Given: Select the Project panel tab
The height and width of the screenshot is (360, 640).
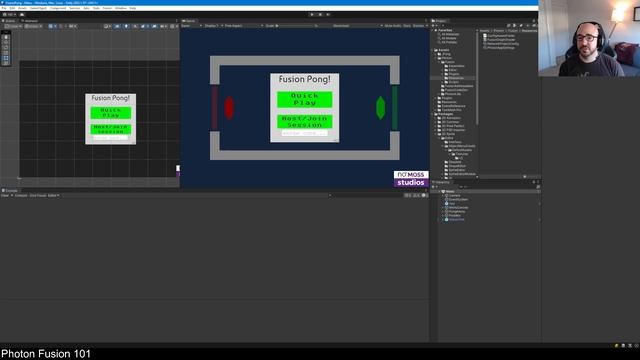Looking at the screenshot, I should (x=439, y=21).
